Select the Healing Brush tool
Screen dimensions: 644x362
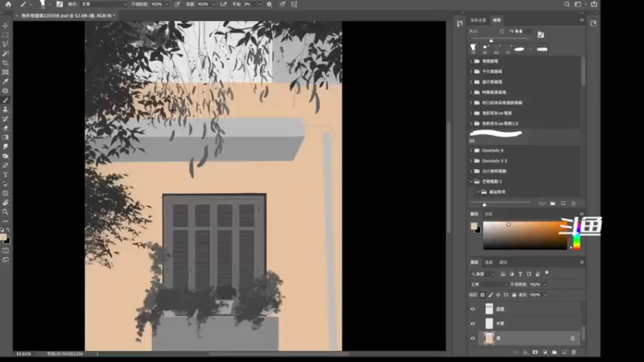6,91
